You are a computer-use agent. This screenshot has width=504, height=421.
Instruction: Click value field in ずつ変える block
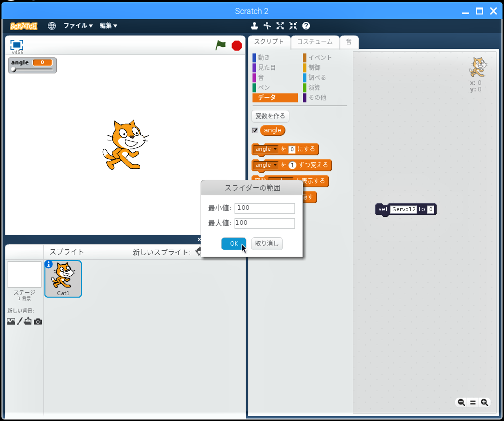[292, 165]
